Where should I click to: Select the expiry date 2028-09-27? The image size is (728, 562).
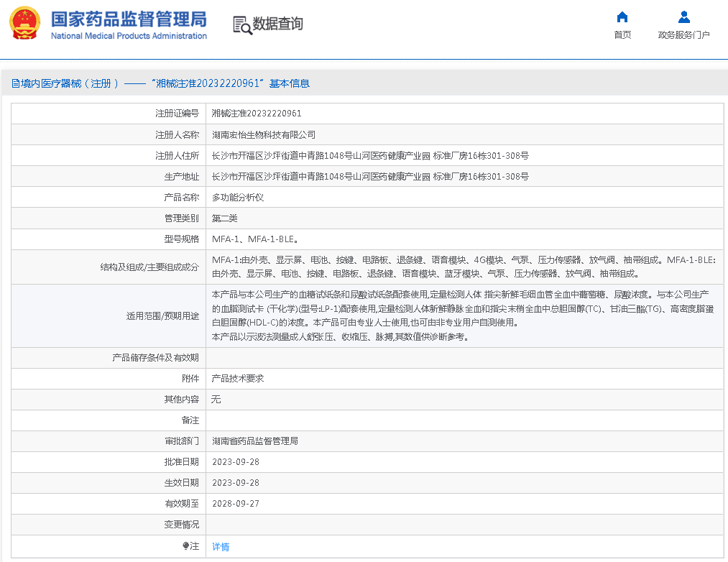tap(236, 504)
